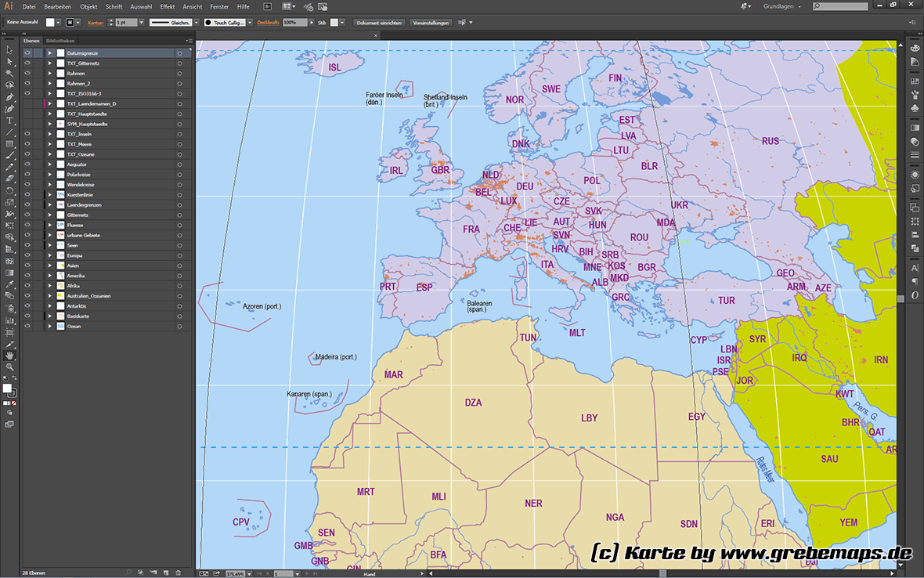Viewport: 924px width, 578px height.
Task: Open the Ansicht menu
Action: (192, 6)
